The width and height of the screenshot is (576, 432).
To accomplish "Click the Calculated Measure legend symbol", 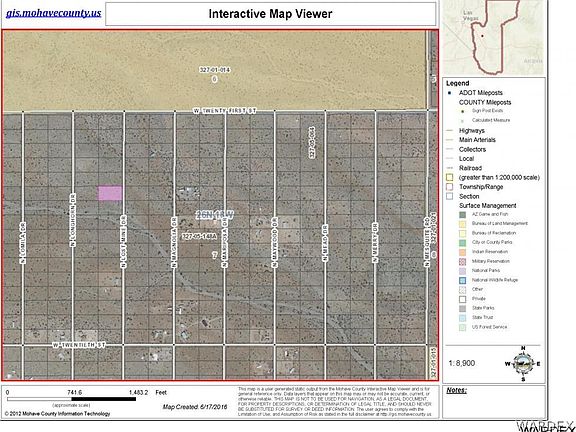I will tap(463, 120).
